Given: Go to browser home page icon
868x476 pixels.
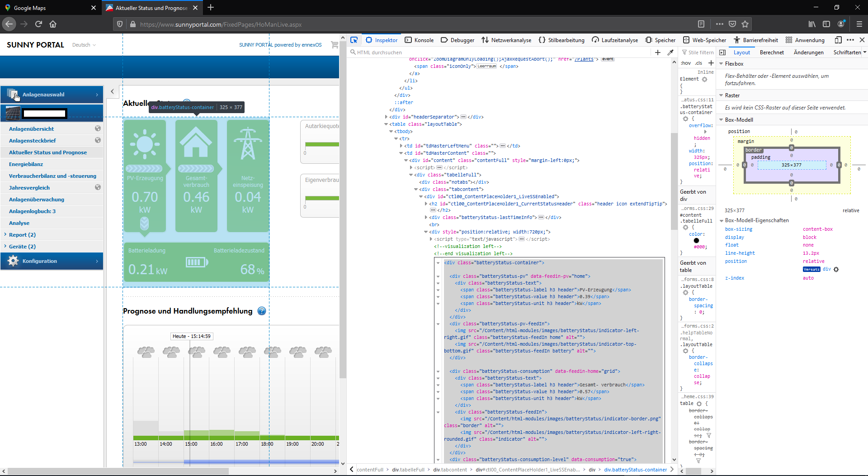Looking at the screenshot, I should [53, 24].
